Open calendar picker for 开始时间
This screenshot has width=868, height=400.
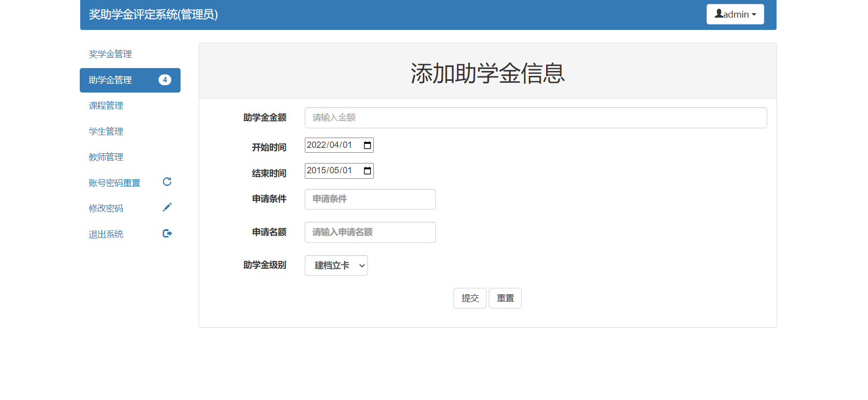click(367, 145)
